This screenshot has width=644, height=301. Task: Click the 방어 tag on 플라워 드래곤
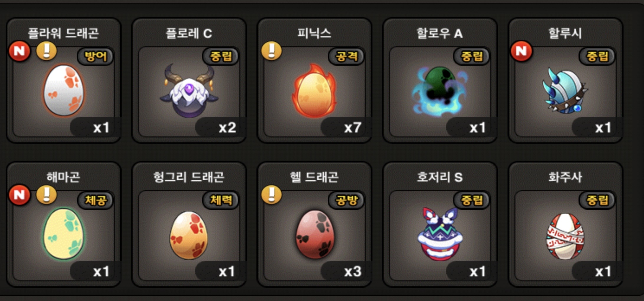point(95,56)
